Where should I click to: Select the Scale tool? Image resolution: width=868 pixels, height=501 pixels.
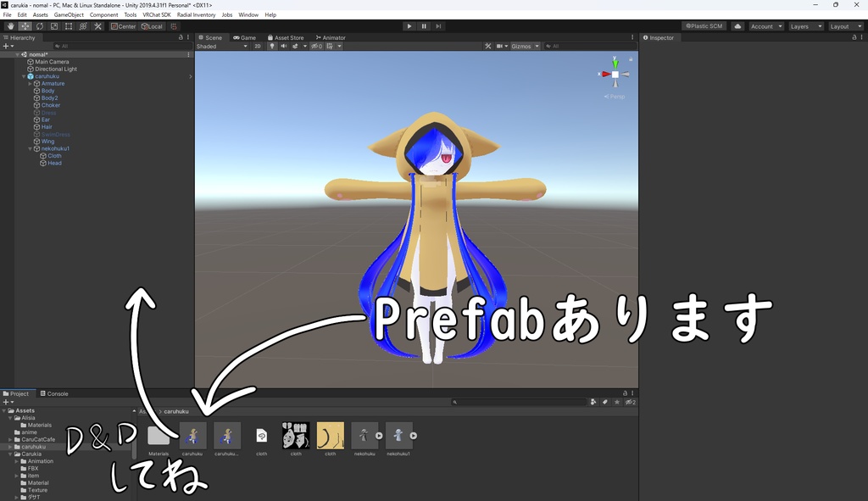pos(53,26)
